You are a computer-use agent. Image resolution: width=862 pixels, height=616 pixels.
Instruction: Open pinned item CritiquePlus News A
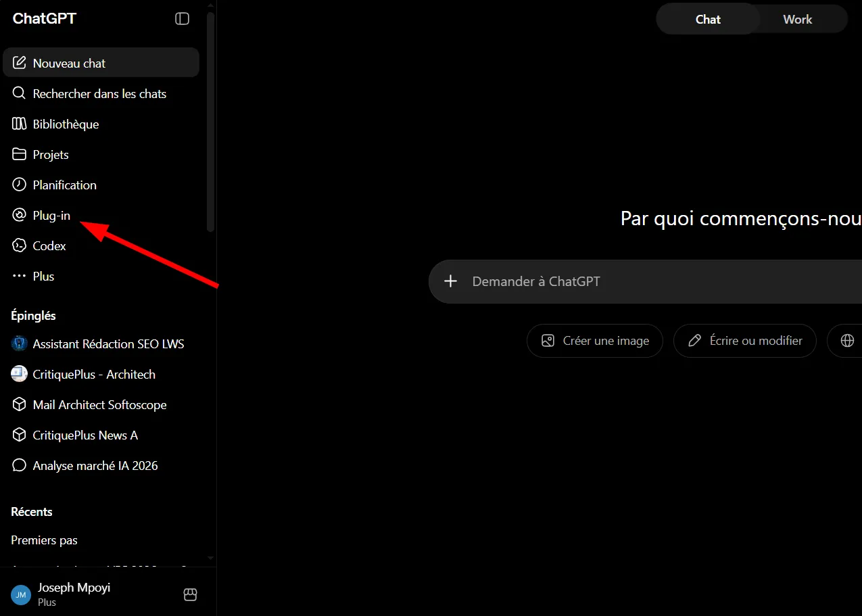(x=101, y=435)
